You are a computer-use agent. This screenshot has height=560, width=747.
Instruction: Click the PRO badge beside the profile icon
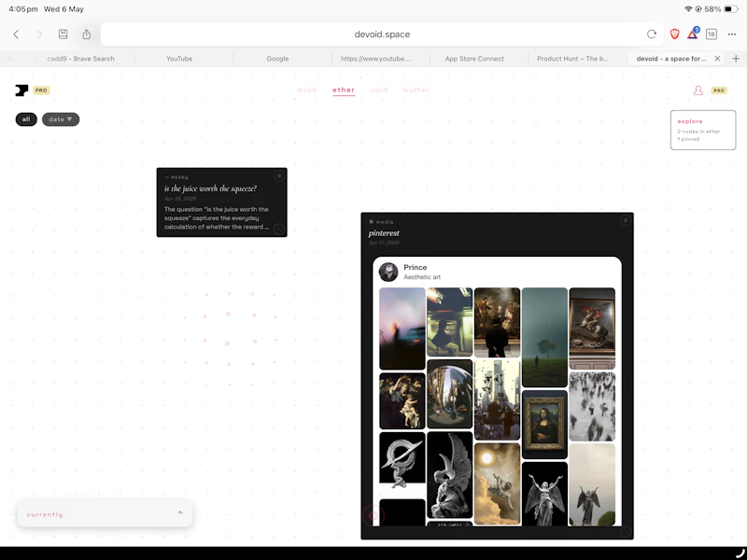coord(719,91)
